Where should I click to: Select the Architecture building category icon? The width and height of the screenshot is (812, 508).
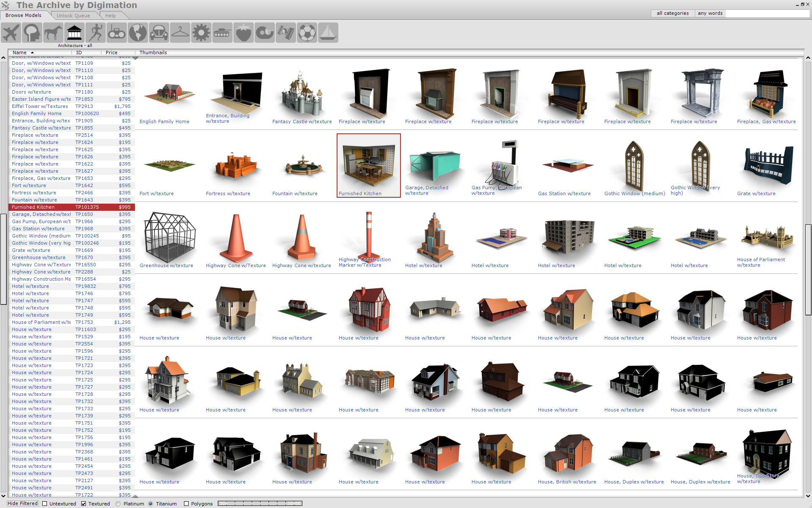click(74, 33)
